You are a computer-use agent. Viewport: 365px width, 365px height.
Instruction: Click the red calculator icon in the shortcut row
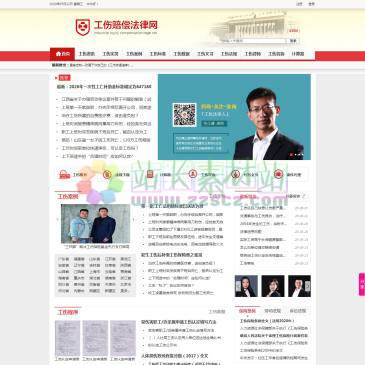(x=150, y=174)
